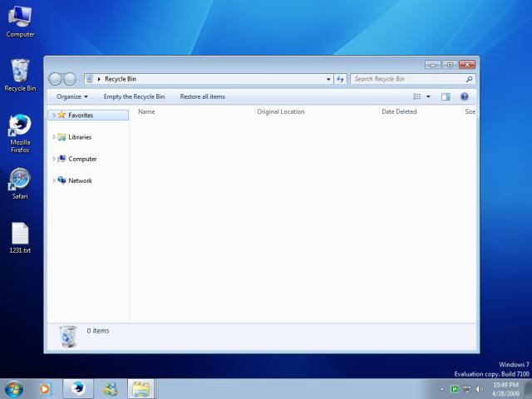
Task: Expand the Favorites tree node
Action: (x=55, y=116)
